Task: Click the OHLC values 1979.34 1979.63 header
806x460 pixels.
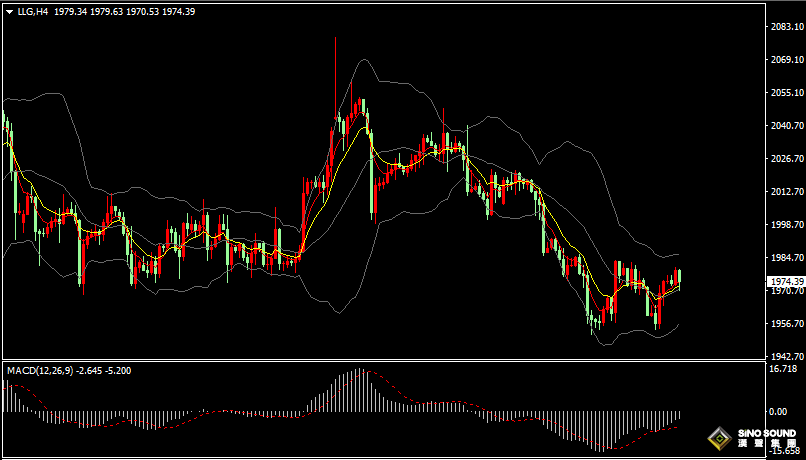Action: pyautogui.click(x=88, y=11)
